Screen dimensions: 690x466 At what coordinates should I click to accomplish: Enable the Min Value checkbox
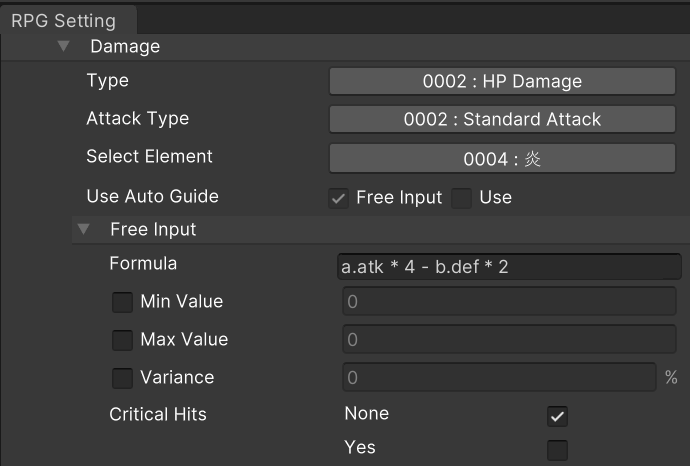[122, 302]
